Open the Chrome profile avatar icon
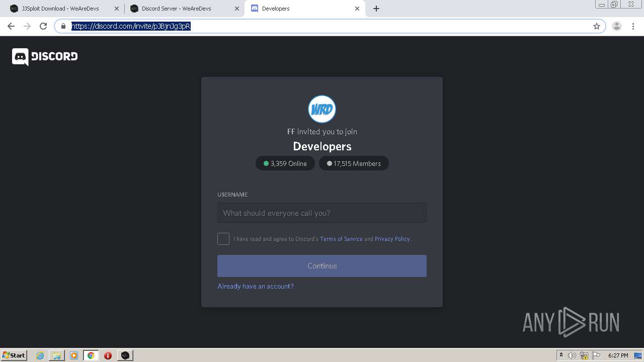 (617, 26)
